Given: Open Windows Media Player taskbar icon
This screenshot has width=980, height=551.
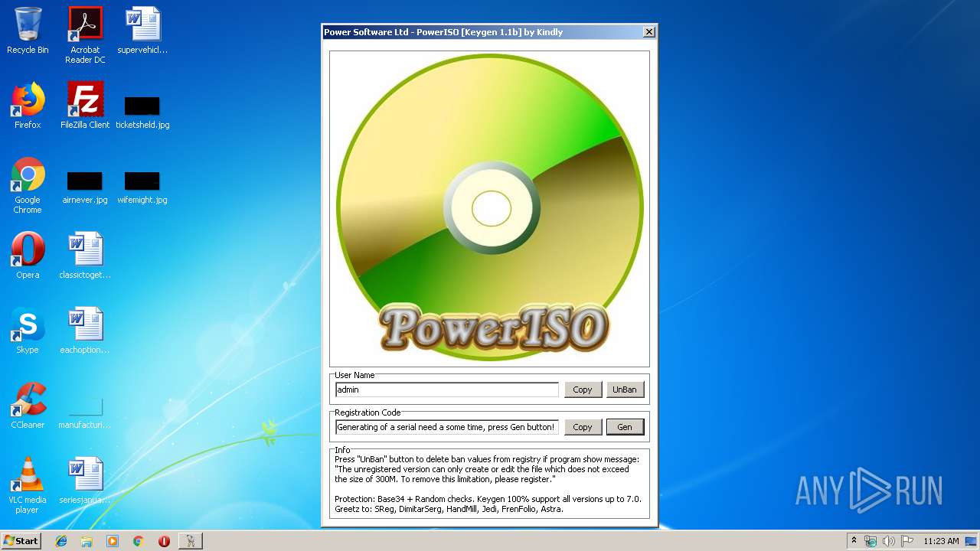Looking at the screenshot, I should click(x=113, y=541).
